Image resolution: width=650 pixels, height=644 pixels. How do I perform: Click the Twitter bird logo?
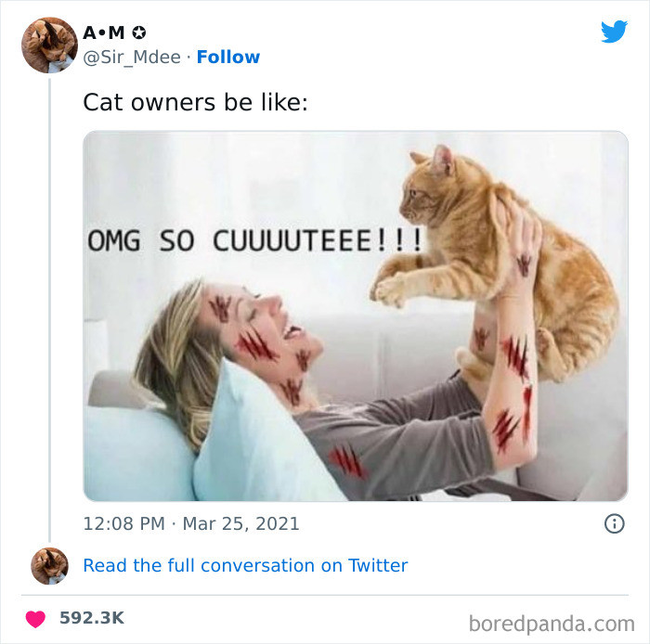click(614, 32)
